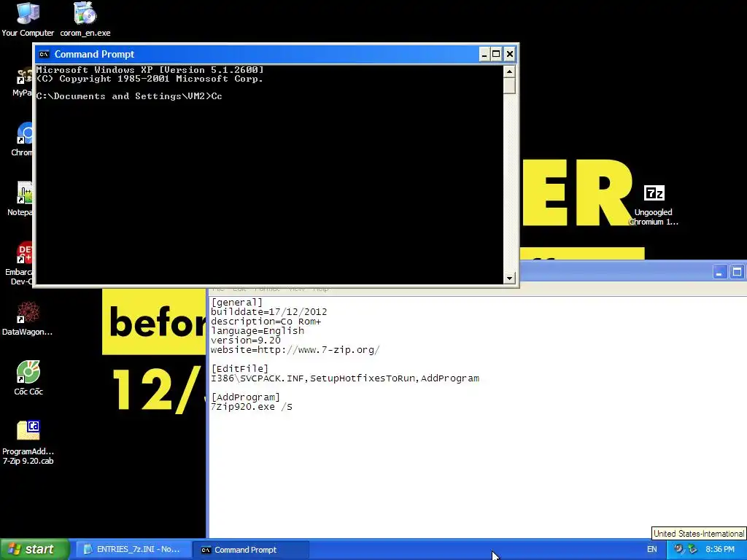Click the language=English line in Notepad
747x560 pixels.
(x=258, y=331)
